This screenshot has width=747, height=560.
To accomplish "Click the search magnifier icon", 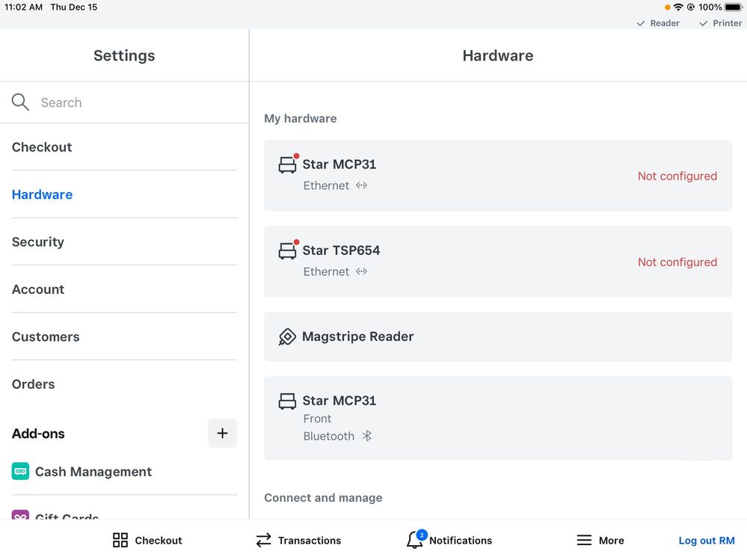I will pos(20,102).
